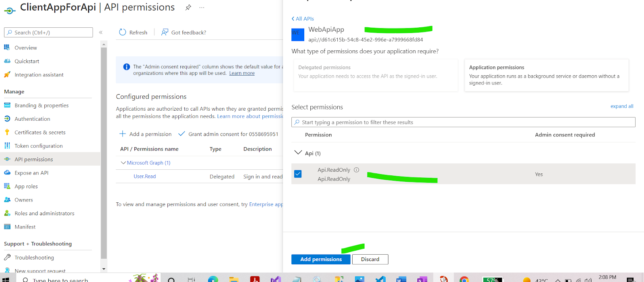644x282 pixels.
Task: Open Microsoft Edge from taskbar
Action: click(x=213, y=279)
